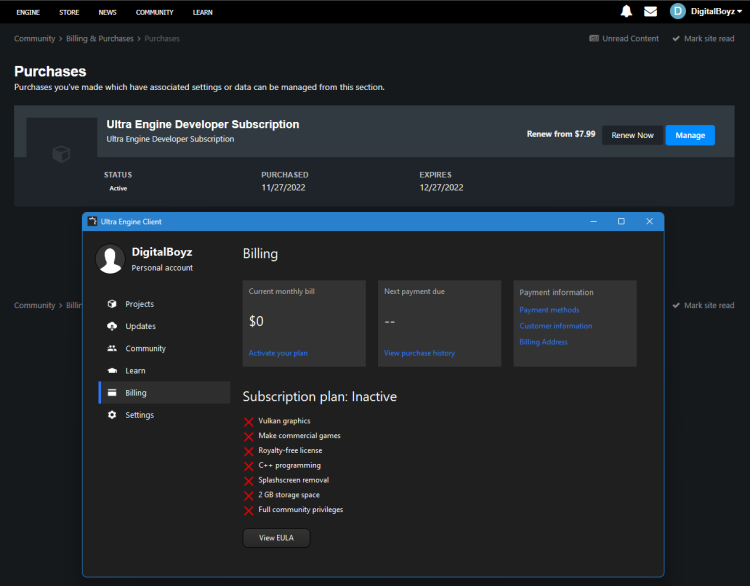Click the Learn graduation cap icon
The width and height of the screenshot is (750, 586).
112,371
